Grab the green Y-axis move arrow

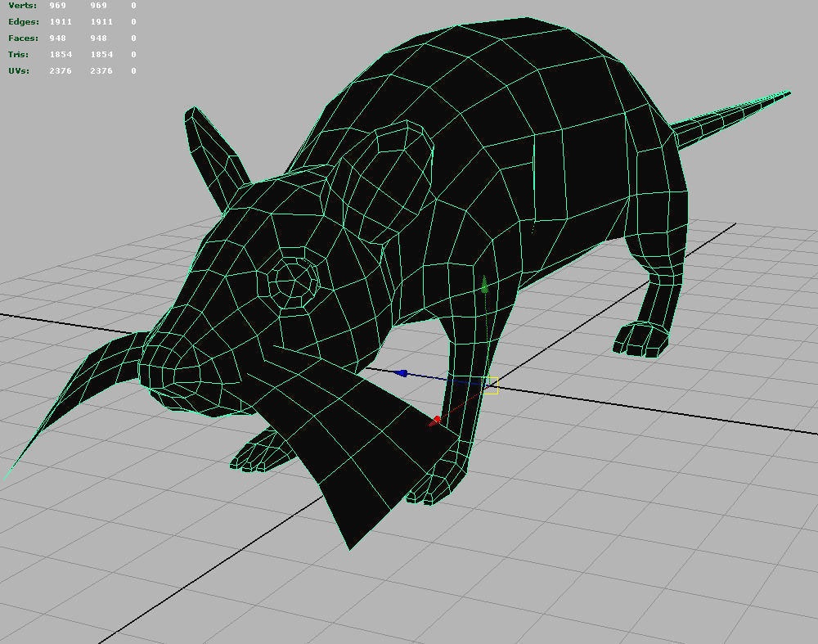[x=485, y=285]
